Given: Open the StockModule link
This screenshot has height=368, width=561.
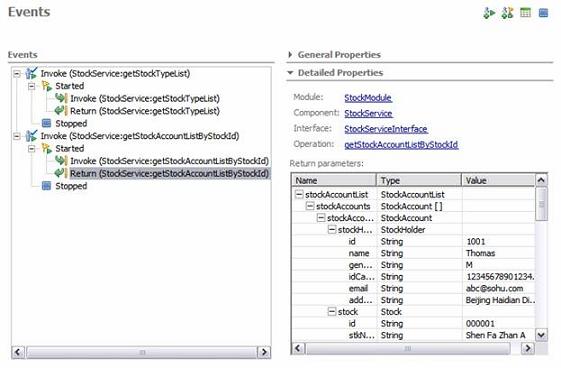Looking at the screenshot, I should click(368, 98).
